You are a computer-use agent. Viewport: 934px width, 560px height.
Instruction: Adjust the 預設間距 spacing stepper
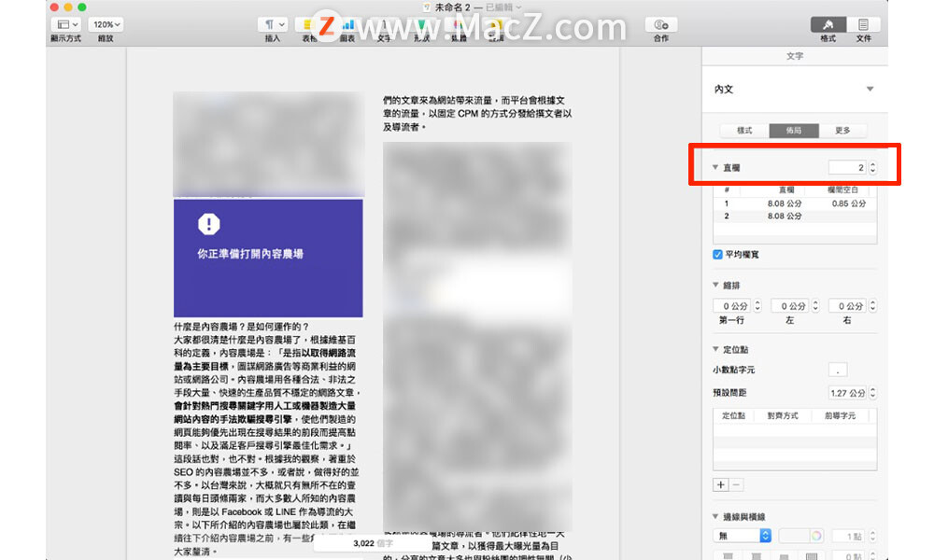point(872,393)
